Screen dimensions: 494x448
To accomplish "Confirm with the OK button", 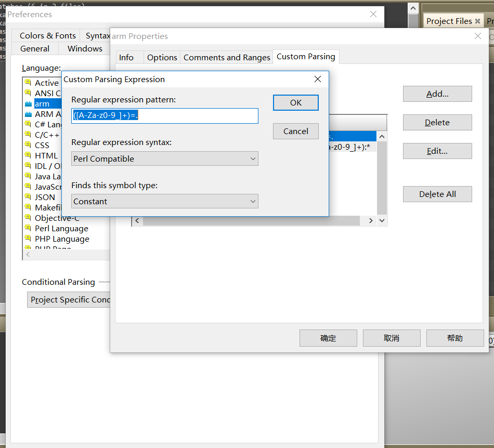I will (295, 102).
